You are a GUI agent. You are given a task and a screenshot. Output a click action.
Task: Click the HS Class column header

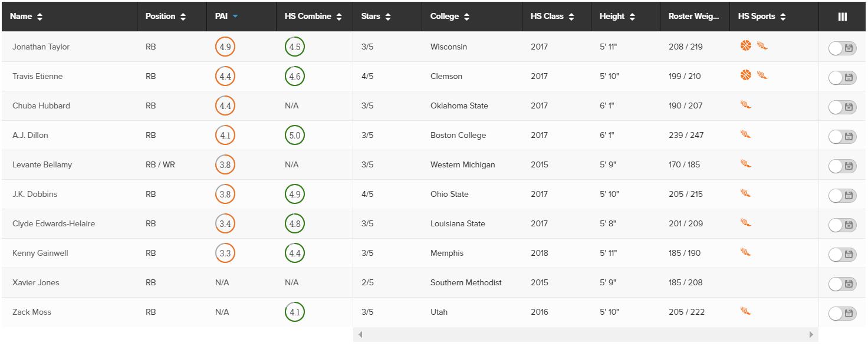tap(553, 17)
